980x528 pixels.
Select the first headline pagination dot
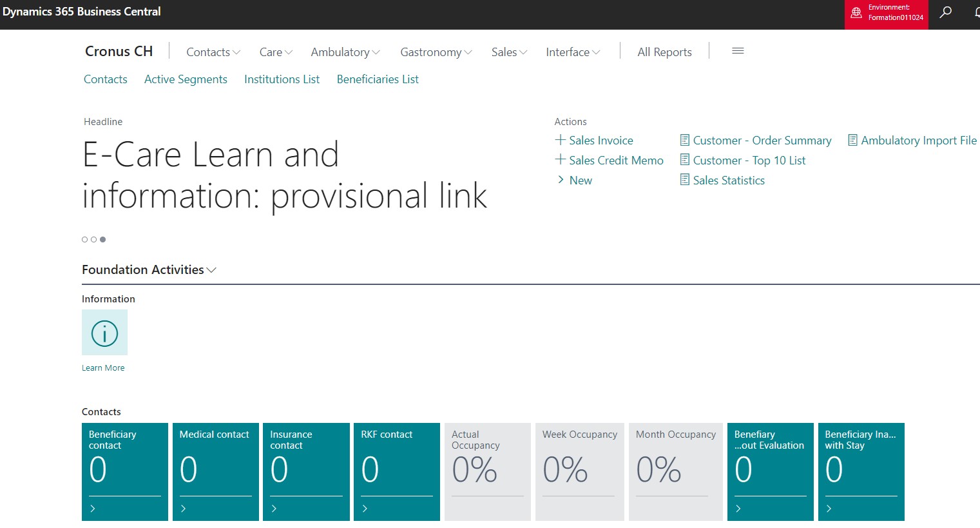84,239
